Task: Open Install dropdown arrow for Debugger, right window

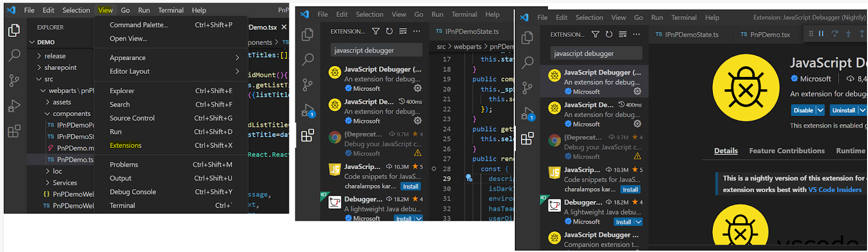Action: 639,222
